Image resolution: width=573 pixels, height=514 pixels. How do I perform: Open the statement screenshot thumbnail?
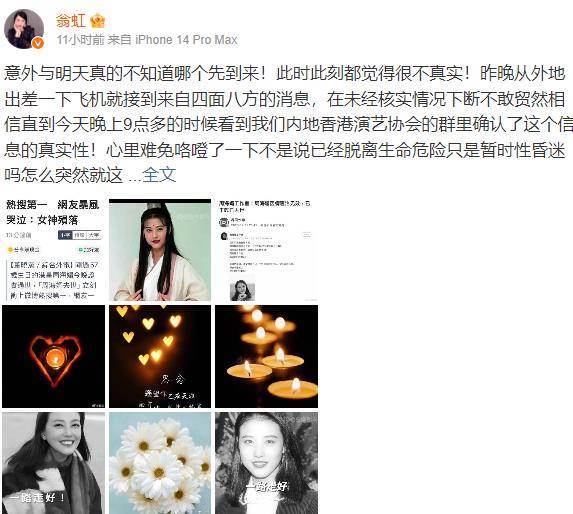[266, 250]
